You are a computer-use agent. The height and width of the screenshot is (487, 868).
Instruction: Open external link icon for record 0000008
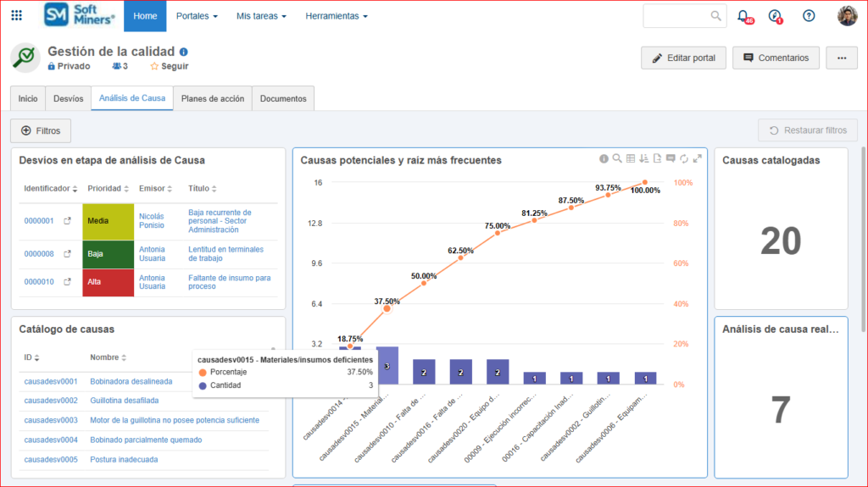click(67, 253)
